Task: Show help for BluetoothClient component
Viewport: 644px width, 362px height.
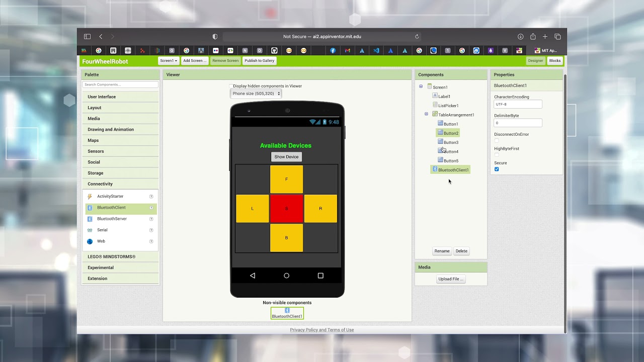Action: [x=151, y=208]
